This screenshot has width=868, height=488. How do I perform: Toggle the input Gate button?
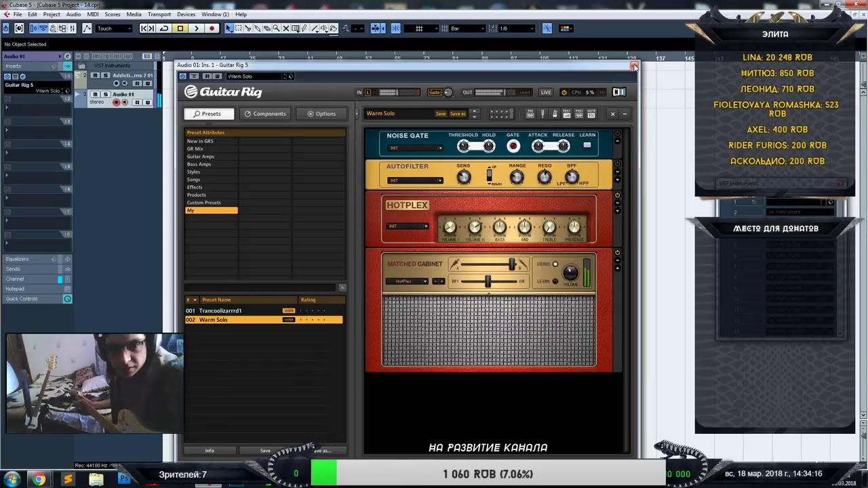[x=435, y=92]
